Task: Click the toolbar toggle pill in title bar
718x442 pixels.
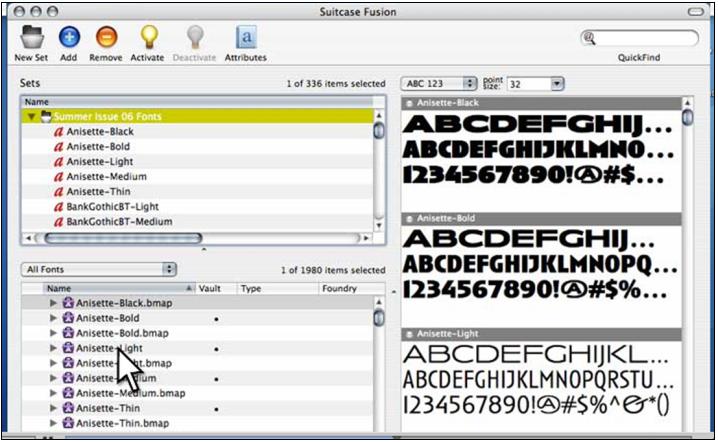Action: click(696, 11)
